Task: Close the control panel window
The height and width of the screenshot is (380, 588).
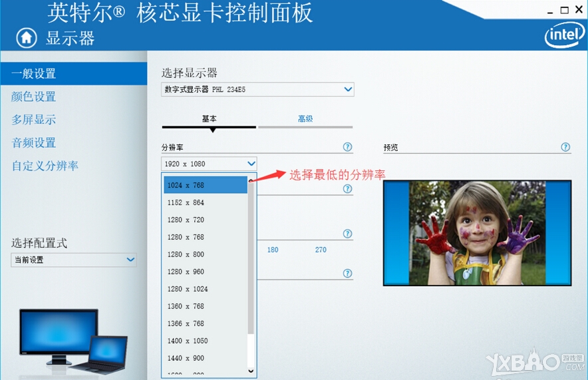Action: (x=579, y=10)
